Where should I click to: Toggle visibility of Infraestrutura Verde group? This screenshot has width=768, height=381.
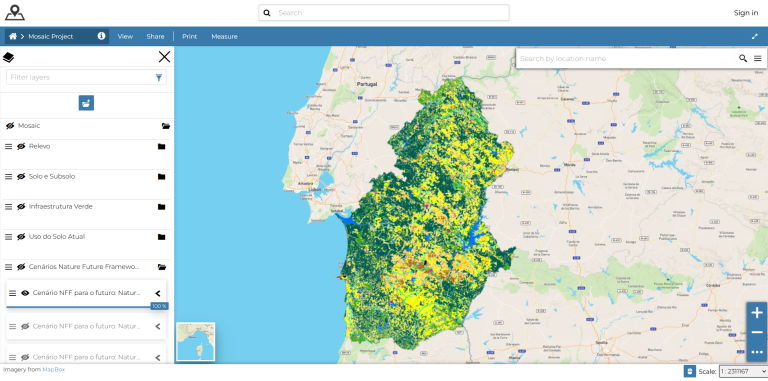[21, 207]
